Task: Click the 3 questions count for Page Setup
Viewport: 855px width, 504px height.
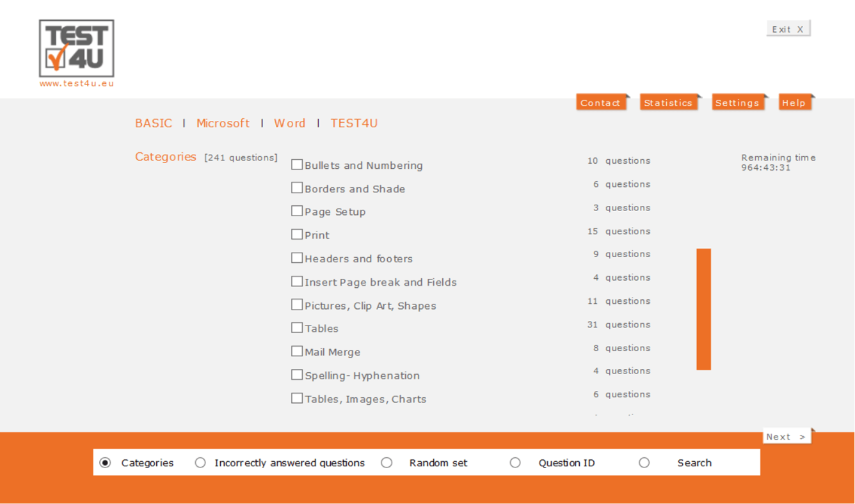Action: [621, 207]
